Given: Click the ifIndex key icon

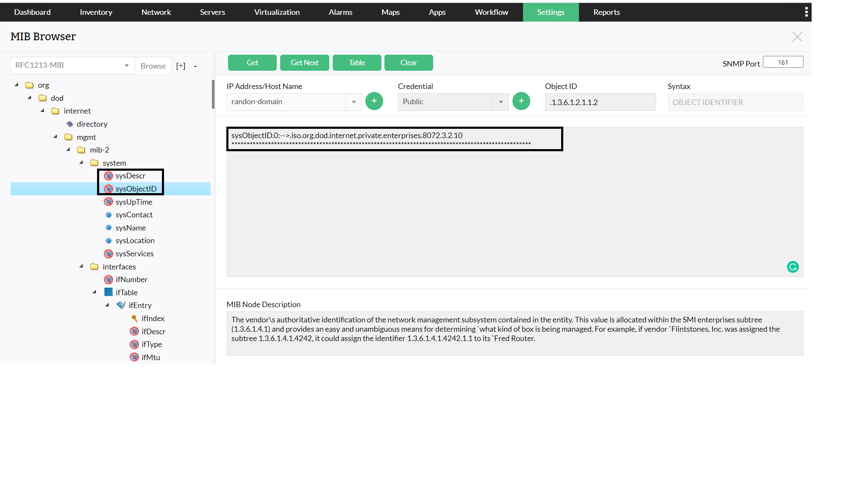Looking at the screenshot, I should (134, 319).
